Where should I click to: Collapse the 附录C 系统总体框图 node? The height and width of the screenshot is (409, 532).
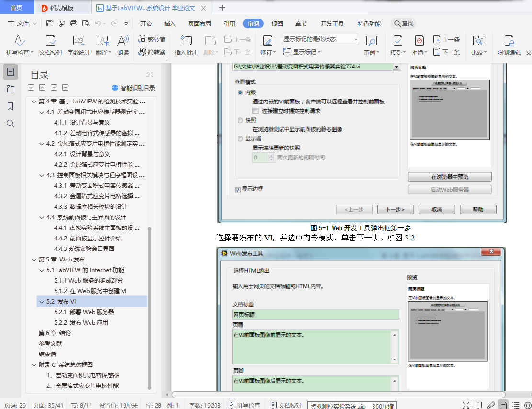click(34, 365)
